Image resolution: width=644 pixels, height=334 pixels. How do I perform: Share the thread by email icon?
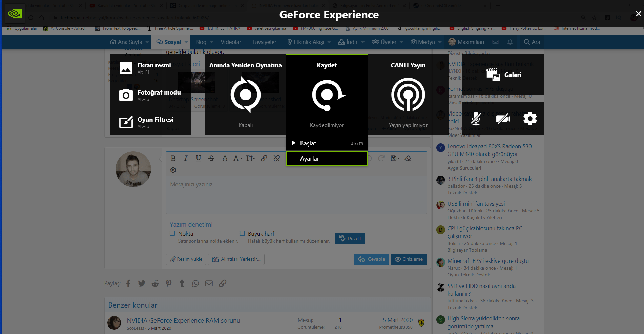point(209,284)
